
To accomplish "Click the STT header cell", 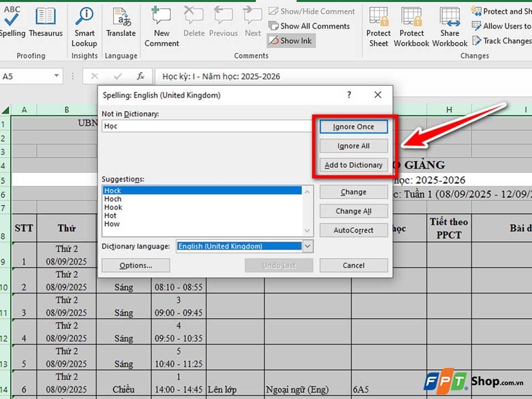I will (x=24, y=228).
